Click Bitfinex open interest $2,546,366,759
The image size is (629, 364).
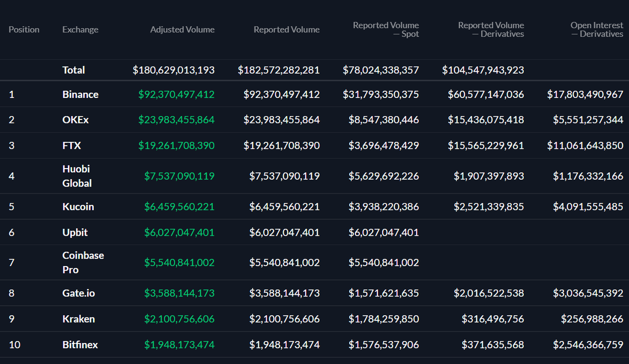tap(588, 345)
